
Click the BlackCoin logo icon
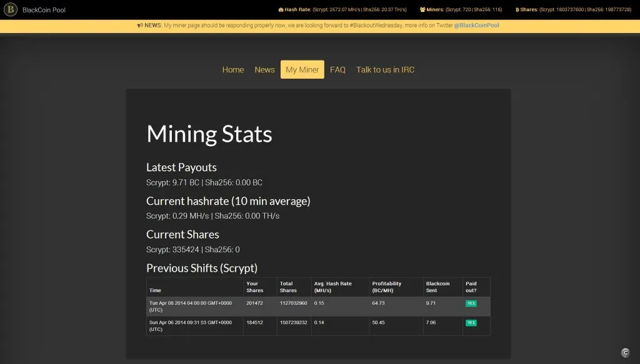[x=11, y=9]
